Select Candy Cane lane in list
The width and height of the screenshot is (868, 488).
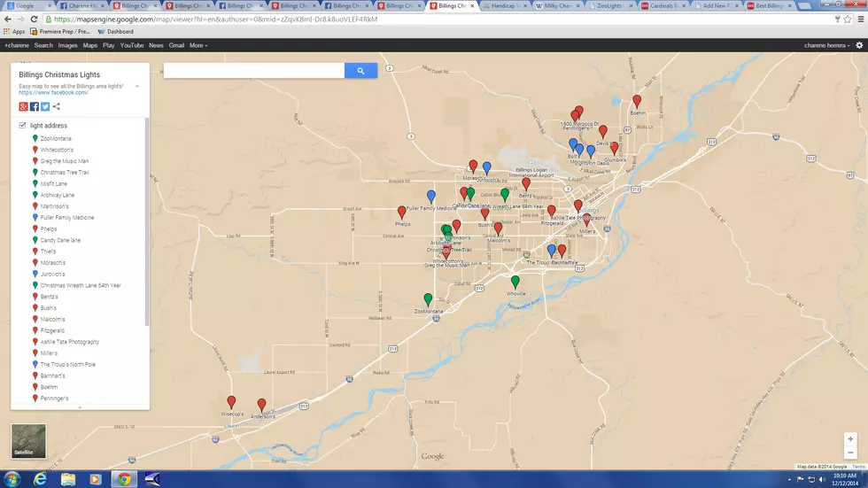(60, 240)
